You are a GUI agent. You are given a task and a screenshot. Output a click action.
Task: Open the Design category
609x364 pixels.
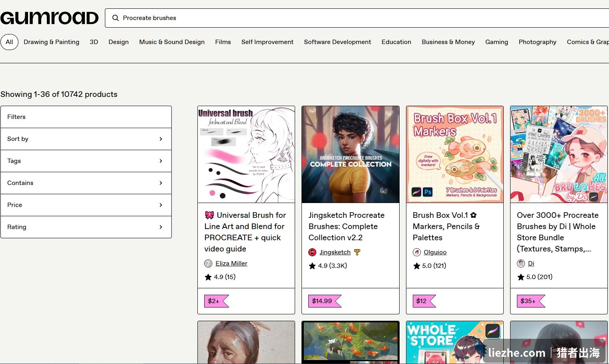[x=119, y=42]
